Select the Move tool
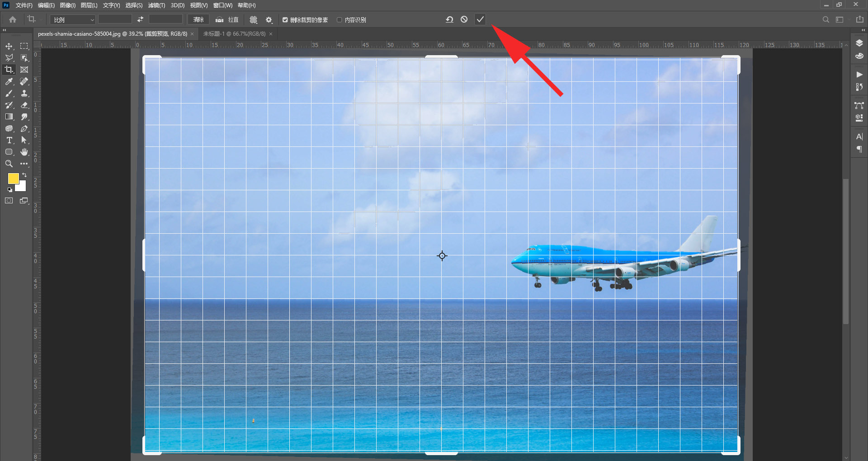868x461 pixels. [9, 46]
